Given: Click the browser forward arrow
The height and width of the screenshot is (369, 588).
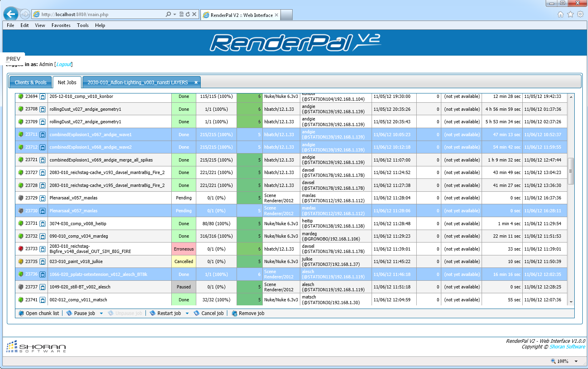Looking at the screenshot, I should point(25,14).
